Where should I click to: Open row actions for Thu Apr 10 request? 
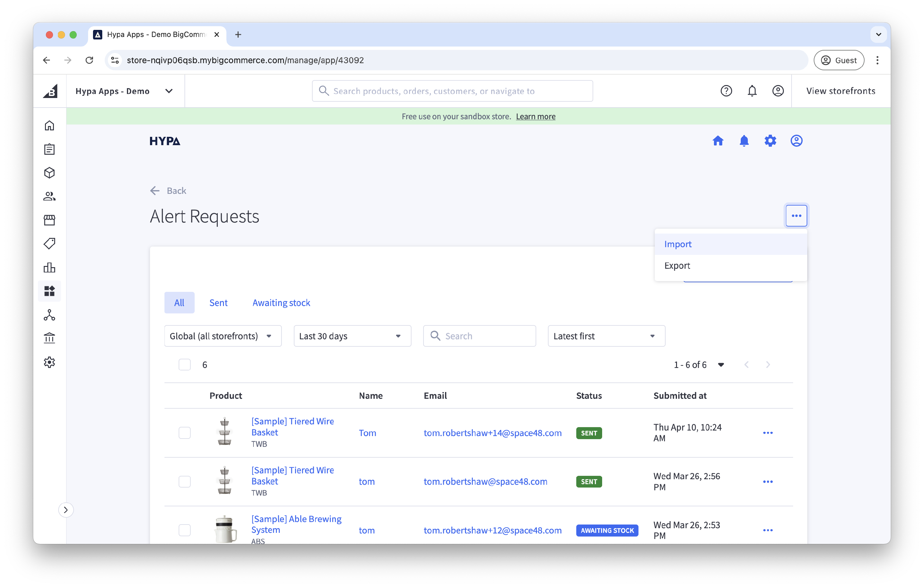click(768, 433)
